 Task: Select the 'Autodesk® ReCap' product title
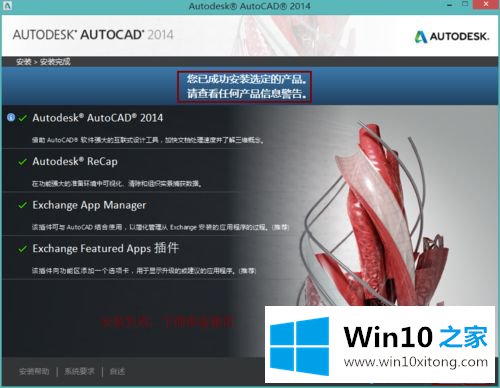(x=75, y=162)
